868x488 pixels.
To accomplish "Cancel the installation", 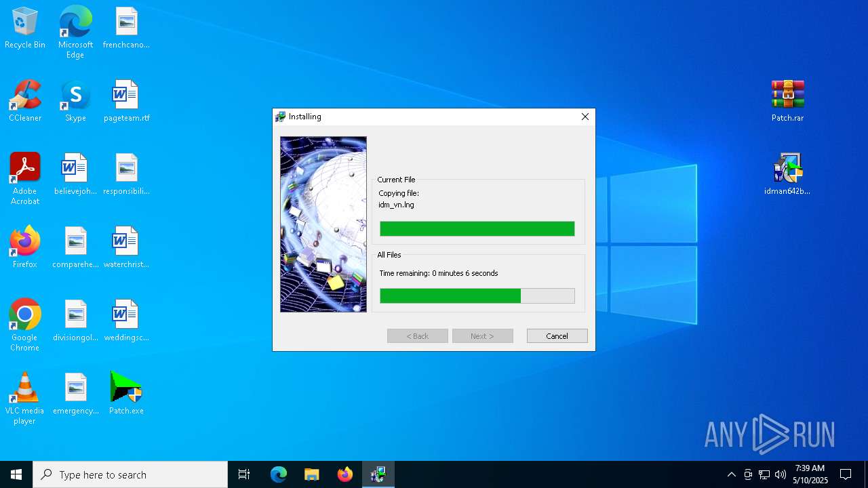I will [x=557, y=336].
